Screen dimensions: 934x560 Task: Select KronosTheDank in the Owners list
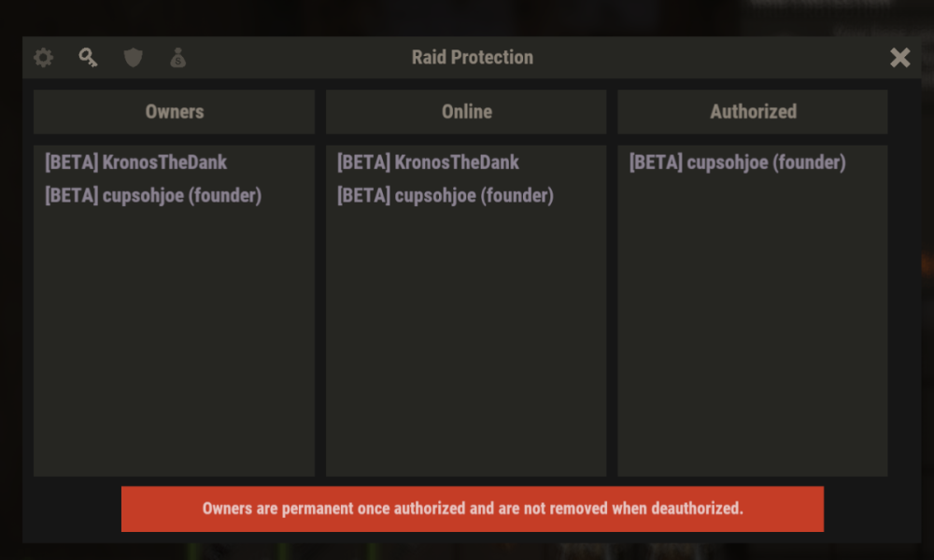135,162
